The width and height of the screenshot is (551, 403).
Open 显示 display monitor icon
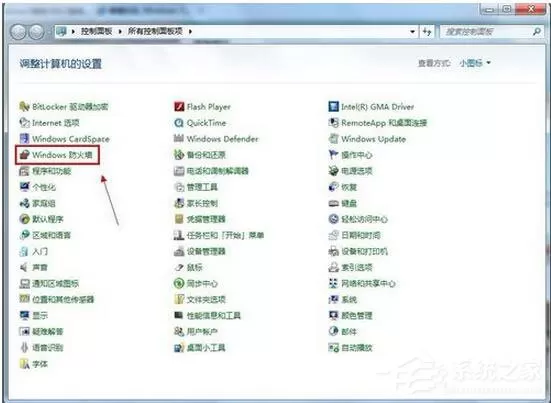point(24,316)
